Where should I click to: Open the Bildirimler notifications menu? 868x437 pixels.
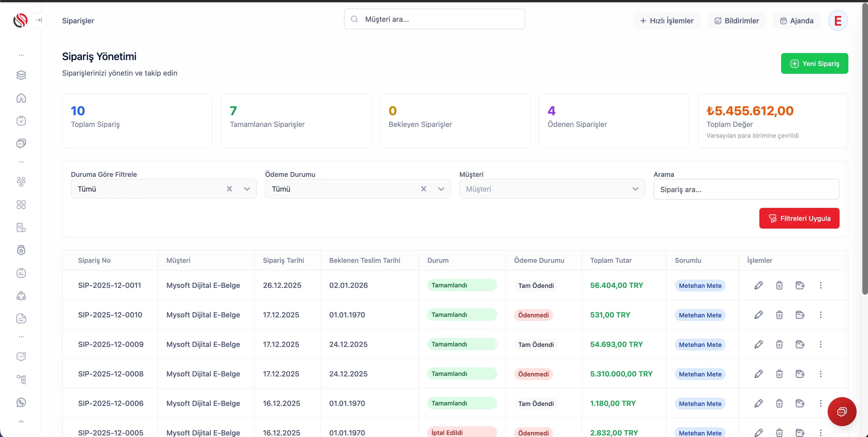(737, 20)
